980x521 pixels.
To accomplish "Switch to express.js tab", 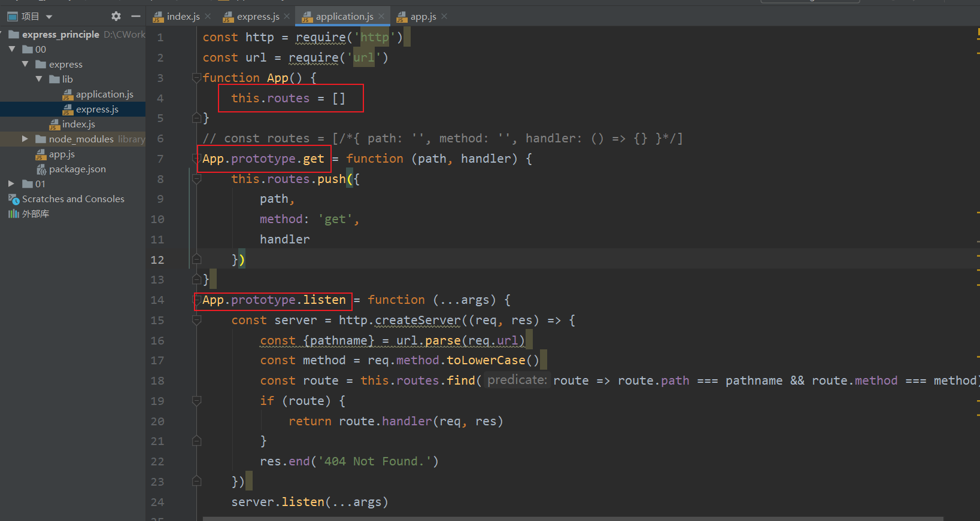I will pyautogui.click(x=258, y=17).
